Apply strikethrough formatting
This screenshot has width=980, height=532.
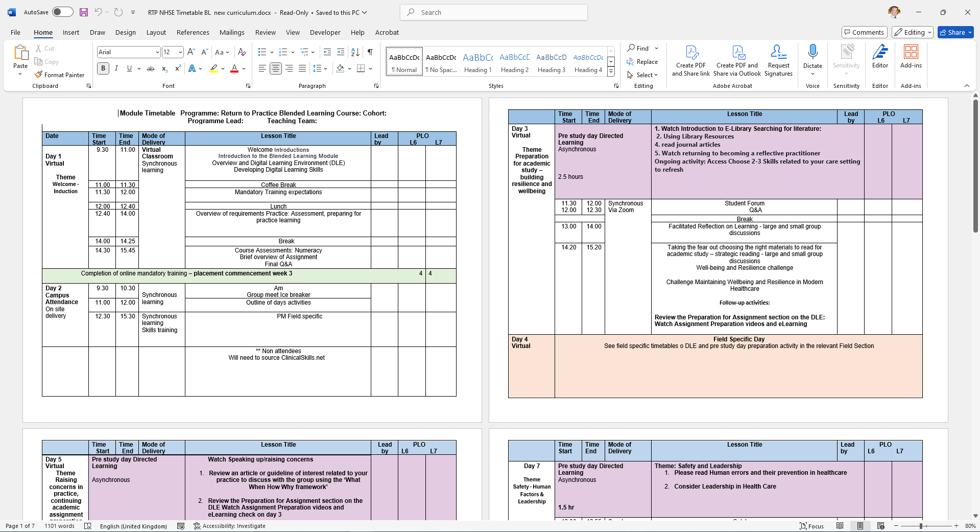151,68
